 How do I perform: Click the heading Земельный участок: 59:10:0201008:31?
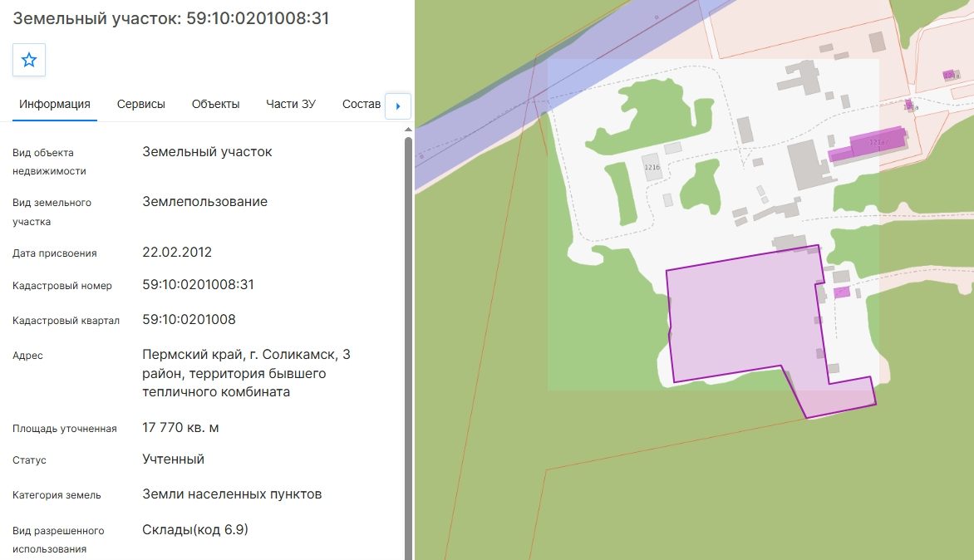(x=171, y=18)
